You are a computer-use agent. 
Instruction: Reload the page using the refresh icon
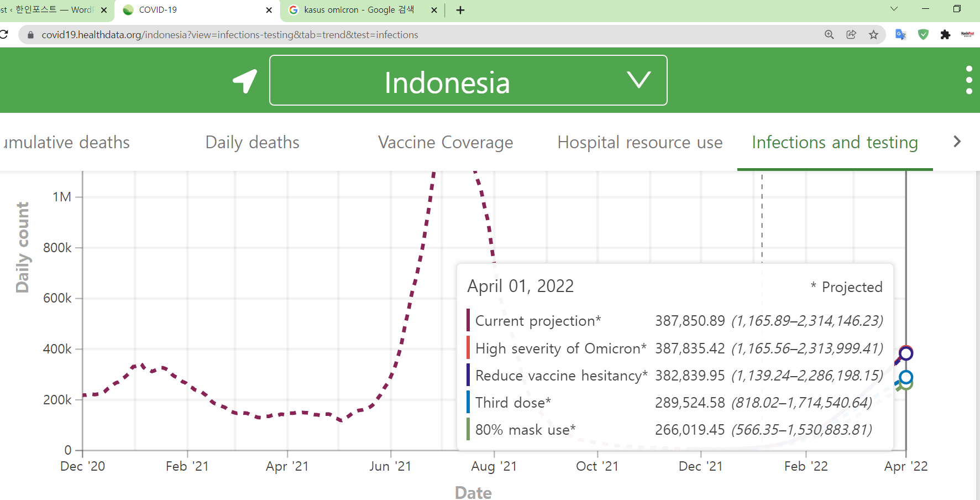pos(4,35)
